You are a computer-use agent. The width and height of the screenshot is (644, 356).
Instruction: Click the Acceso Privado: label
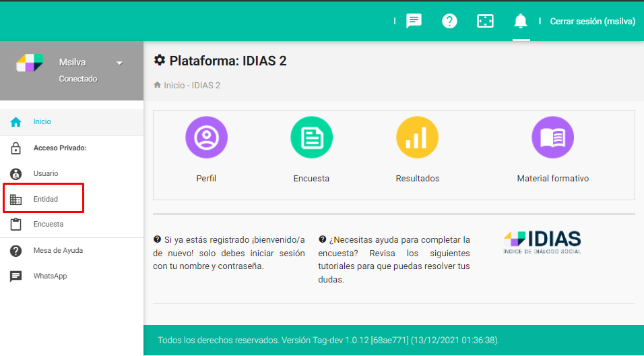pyautogui.click(x=60, y=148)
